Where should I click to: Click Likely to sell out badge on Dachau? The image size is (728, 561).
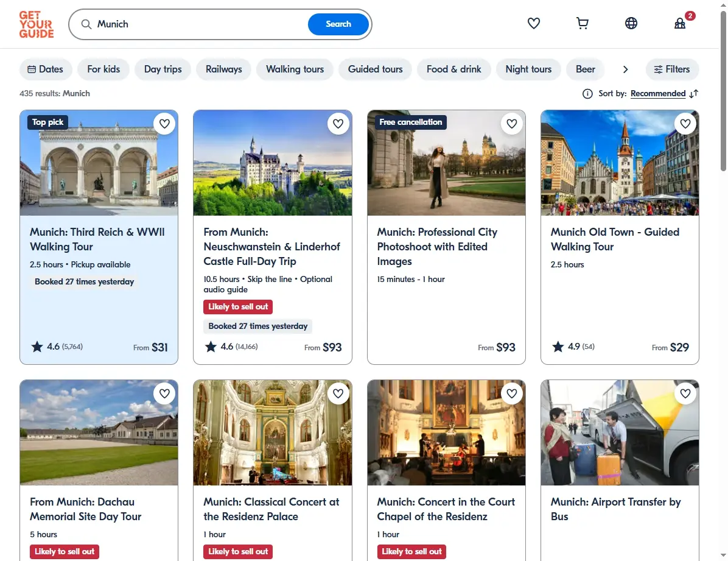pos(65,552)
